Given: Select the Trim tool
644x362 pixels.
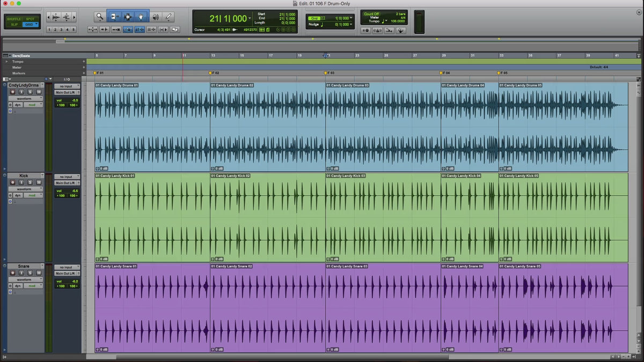Looking at the screenshot, I should tap(114, 17).
